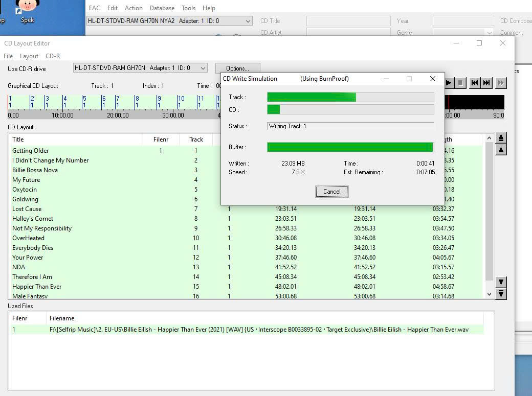The image size is (532, 396).
Task: Select the Your Power track
Action: 247,258
